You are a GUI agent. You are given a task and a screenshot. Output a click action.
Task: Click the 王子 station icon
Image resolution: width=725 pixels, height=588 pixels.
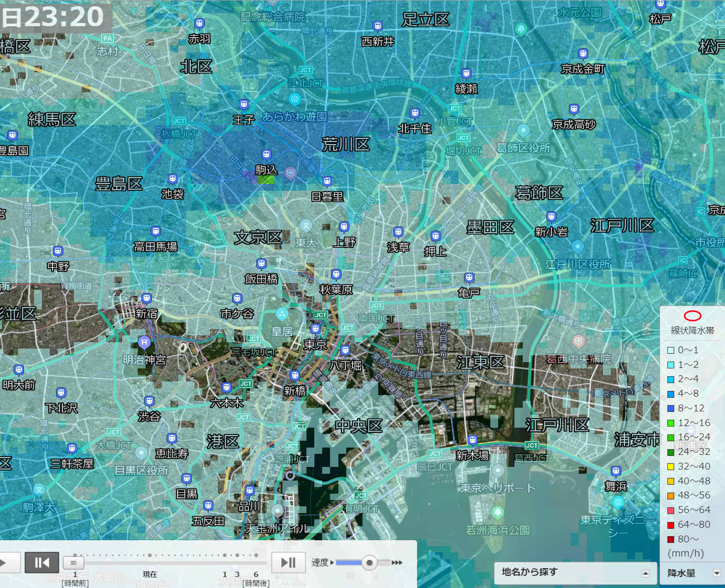click(x=244, y=104)
